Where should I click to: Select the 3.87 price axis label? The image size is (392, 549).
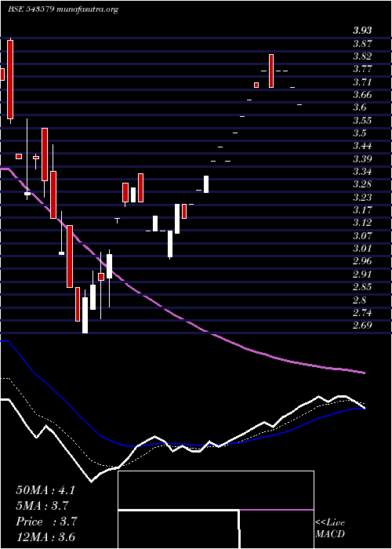coord(362,43)
